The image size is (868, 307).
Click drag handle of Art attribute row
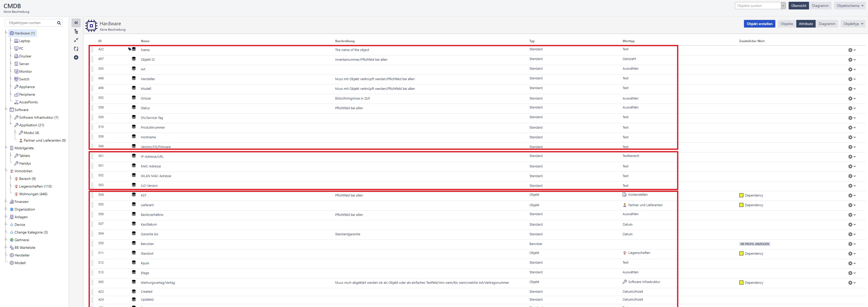(92, 69)
